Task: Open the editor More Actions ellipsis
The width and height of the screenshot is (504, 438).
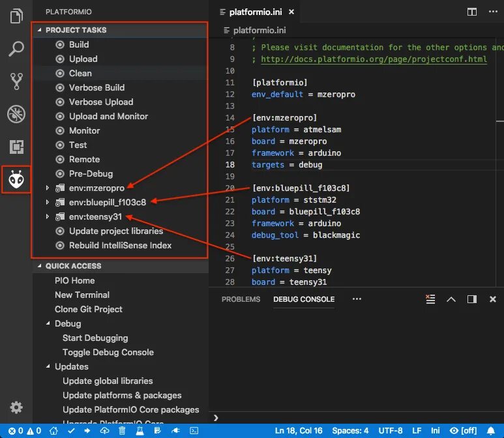Action: pos(493,12)
